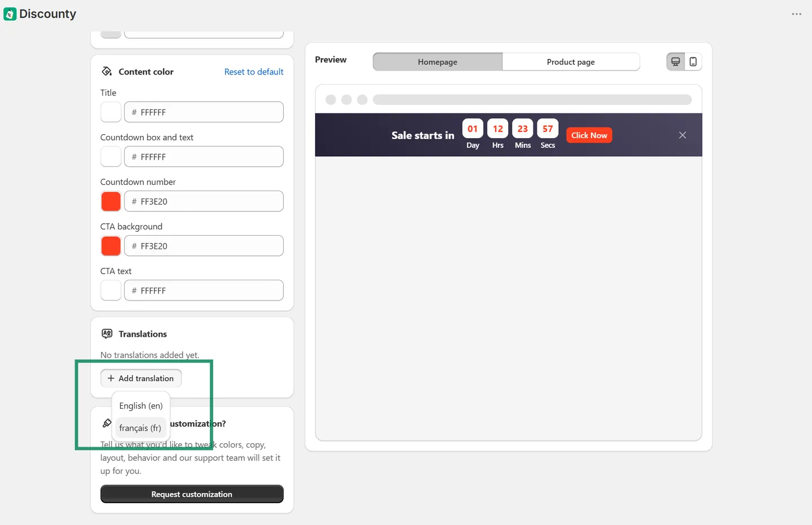Click the Content color section heading
This screenshot has height=525, width=812.
tap(146, 72)
